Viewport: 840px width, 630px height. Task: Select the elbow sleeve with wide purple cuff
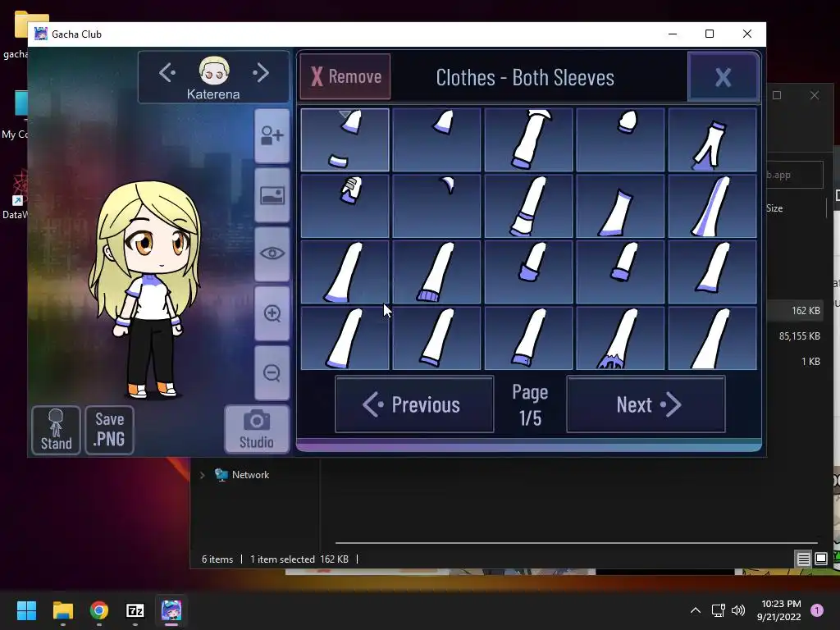coord(528,272)
